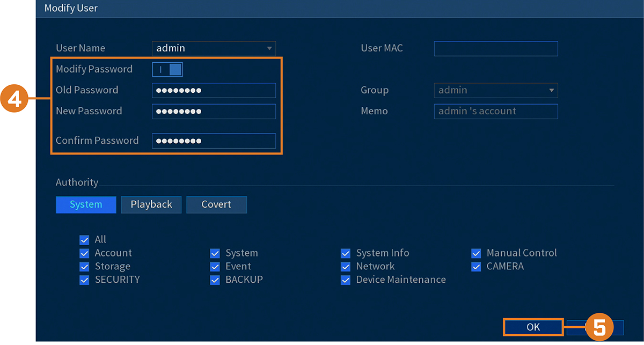Toggle the Storage permission checkbox

point(84,267)
